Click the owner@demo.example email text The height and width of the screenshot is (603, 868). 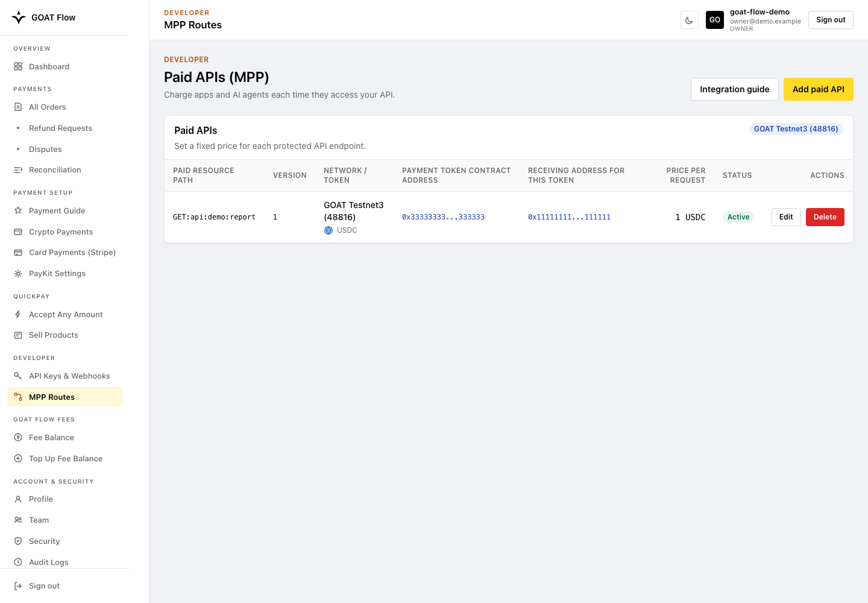766,21
